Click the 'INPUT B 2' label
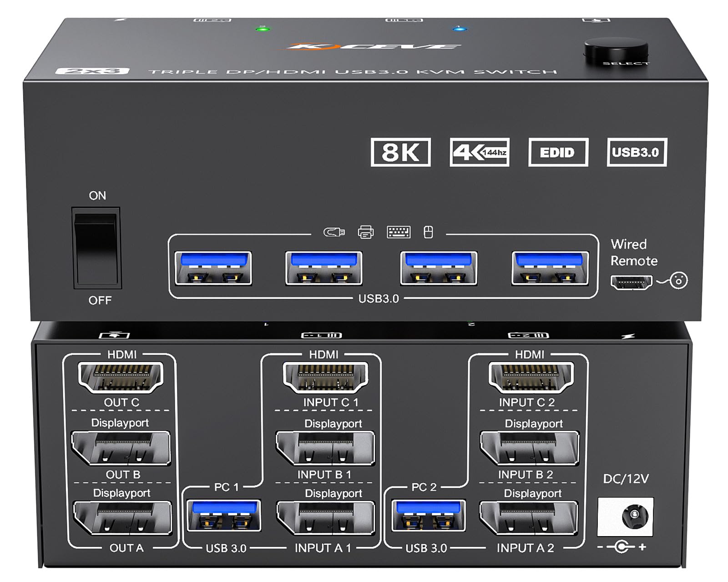 pos(526,475)
